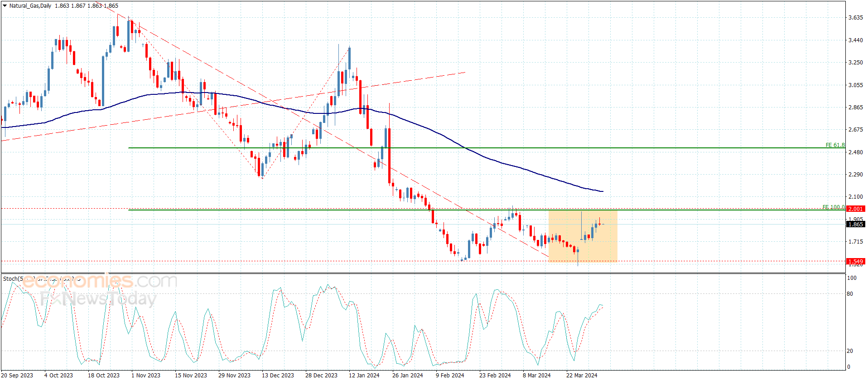Click the 20 Sep 2023 date label
Screen dimensions: 868x381
(17, 375)
